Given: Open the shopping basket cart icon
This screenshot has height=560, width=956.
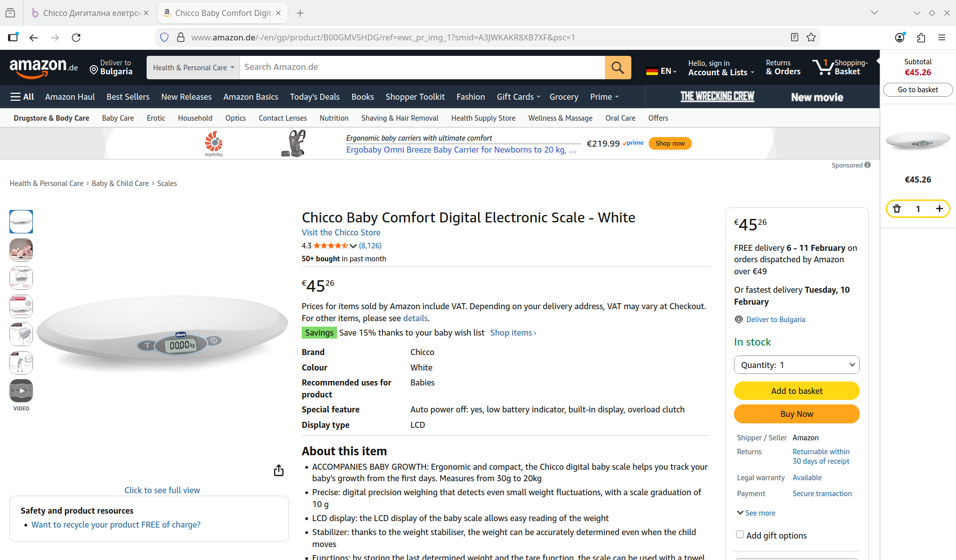Looking at the screenshot, I should pyautogui.click(x=823, y=67).
